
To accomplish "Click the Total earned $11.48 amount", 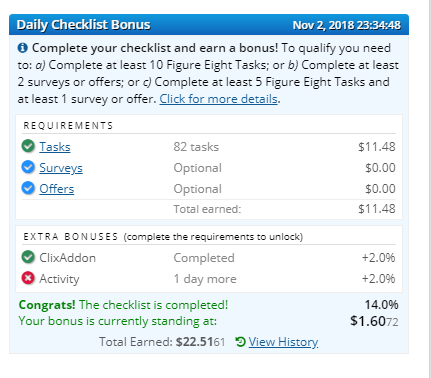I will click(377, 209).
